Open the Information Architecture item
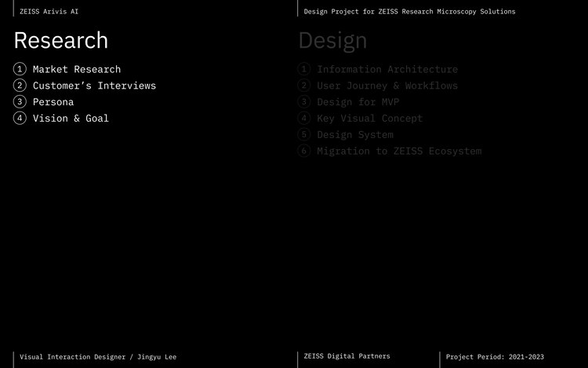 [387, 69]
